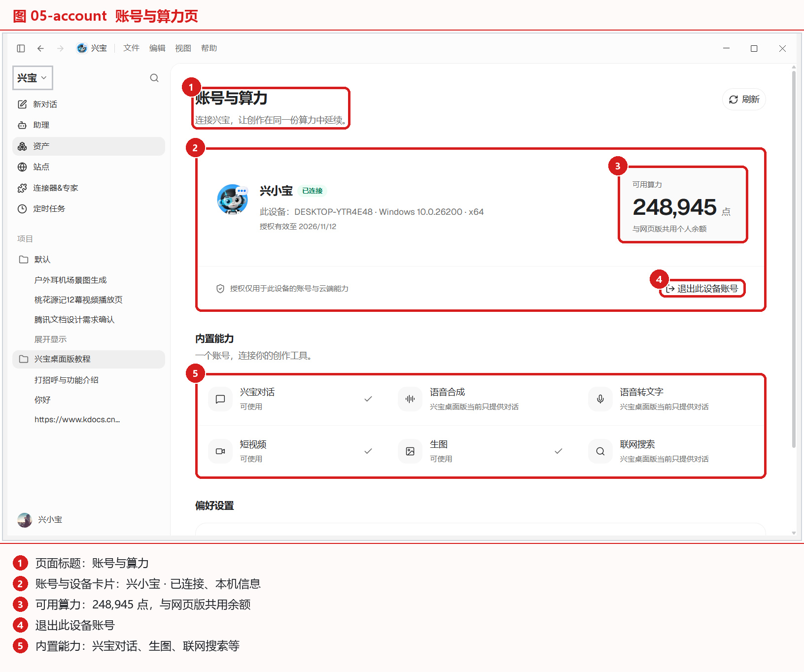Toggle the 短视频 checkmark
The height and width of the screenshot is (672, 804).
(x=368, y=451)
